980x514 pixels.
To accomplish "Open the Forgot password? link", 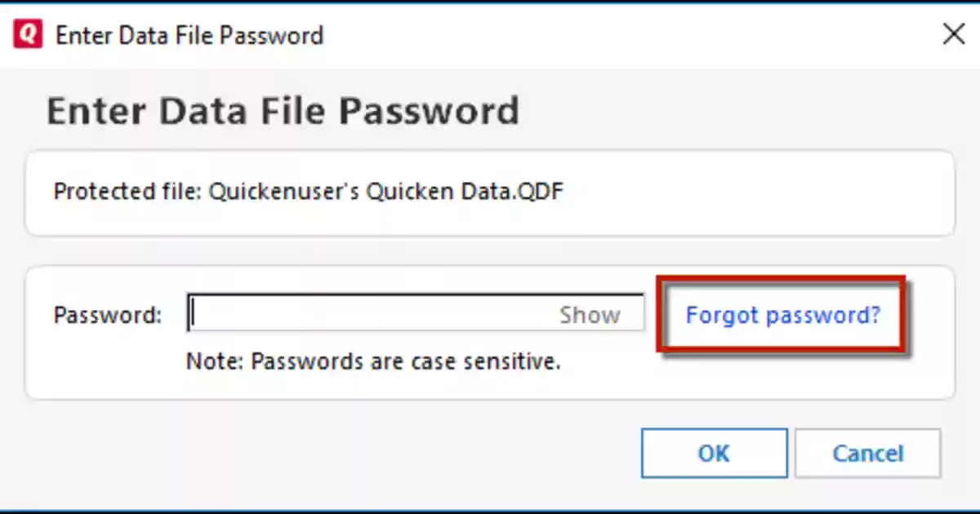I will (783, 315).
